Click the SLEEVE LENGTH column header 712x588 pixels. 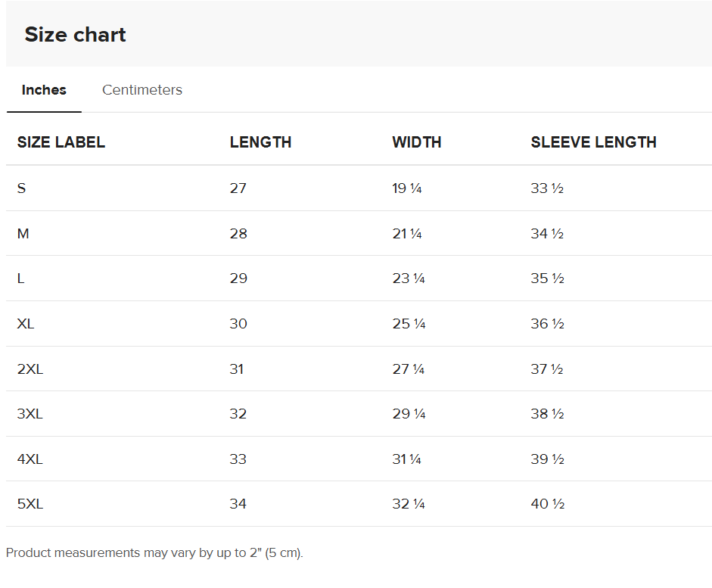click(593, 142)
